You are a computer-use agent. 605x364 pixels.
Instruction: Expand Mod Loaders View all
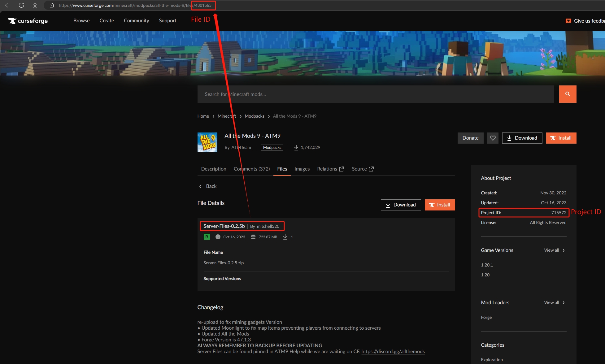(554, 302)
